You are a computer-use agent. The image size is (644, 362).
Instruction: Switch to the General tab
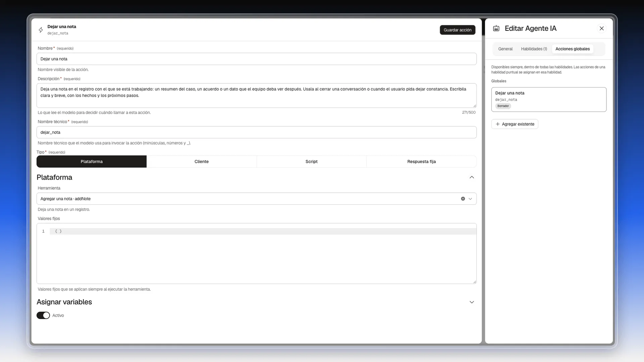pyautogui.click(x=505, y=49)
